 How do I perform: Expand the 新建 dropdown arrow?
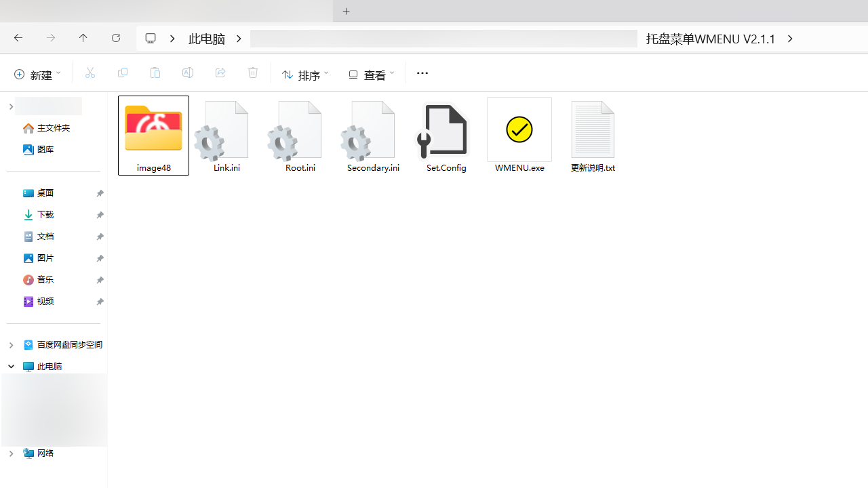(x=58, y=73)
